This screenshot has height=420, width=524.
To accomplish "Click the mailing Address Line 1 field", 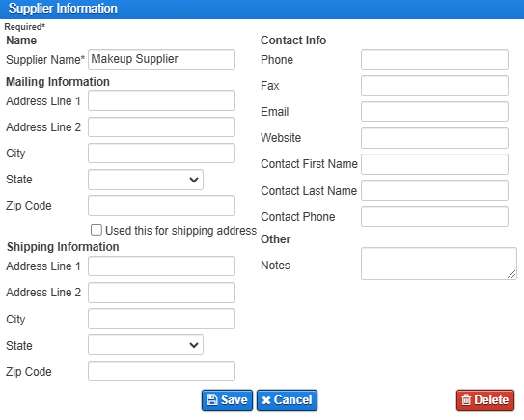I will click(161, 100).
